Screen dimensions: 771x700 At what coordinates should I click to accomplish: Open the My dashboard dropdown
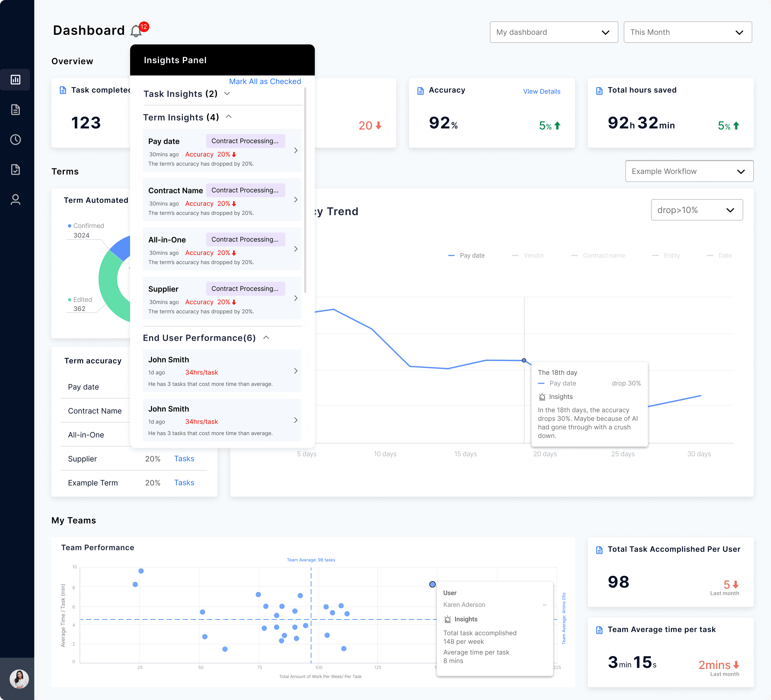click(554, 32)
